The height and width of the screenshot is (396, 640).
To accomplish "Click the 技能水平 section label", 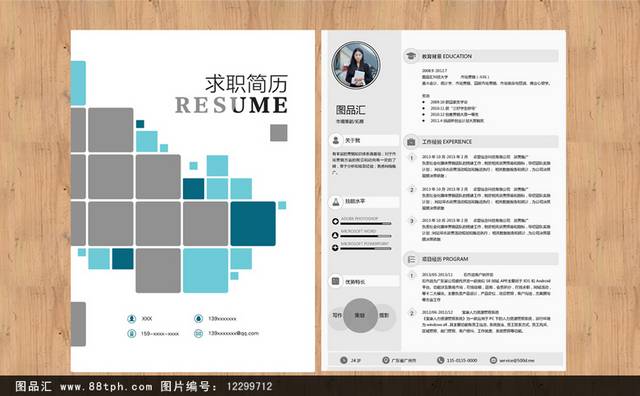I will tap(355, 201).
